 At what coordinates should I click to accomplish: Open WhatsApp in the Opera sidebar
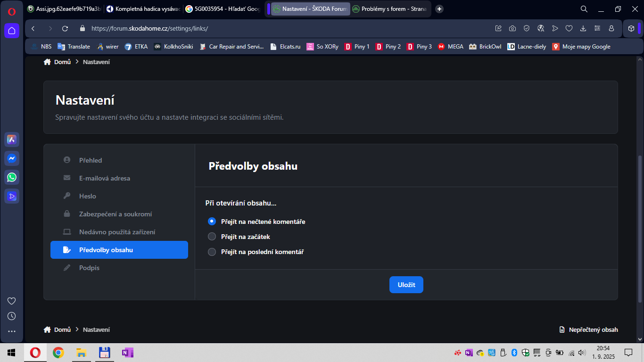pyautogui.click(x=12, y=177)
